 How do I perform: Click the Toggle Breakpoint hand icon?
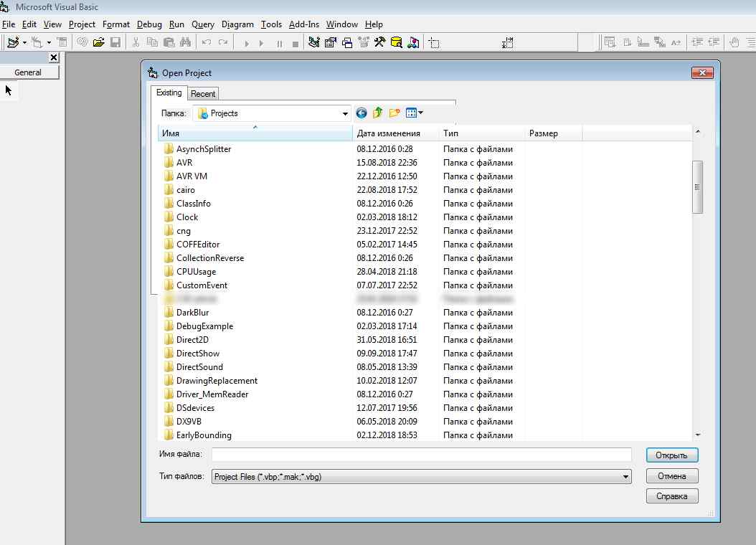pyautogui.click(x=734, y=42)
